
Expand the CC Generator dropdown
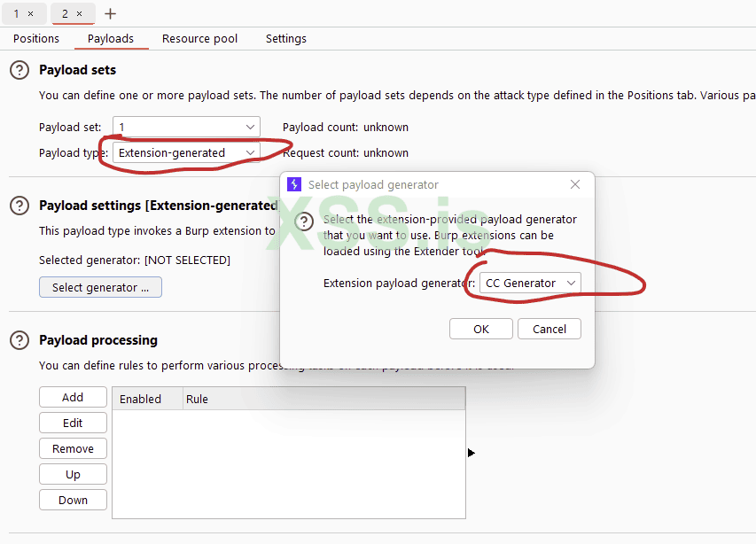pyautogui.click(x=530, y=283)
